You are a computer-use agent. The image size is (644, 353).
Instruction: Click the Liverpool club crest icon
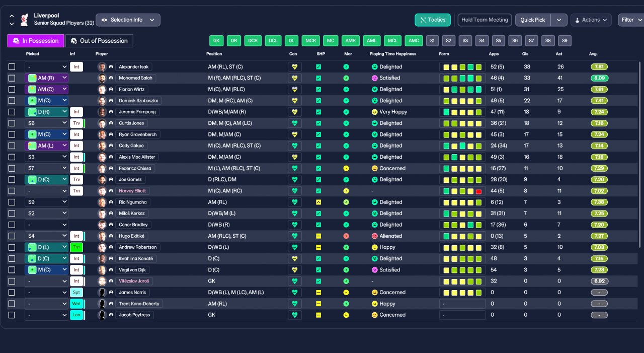click(x=24, y=20)
